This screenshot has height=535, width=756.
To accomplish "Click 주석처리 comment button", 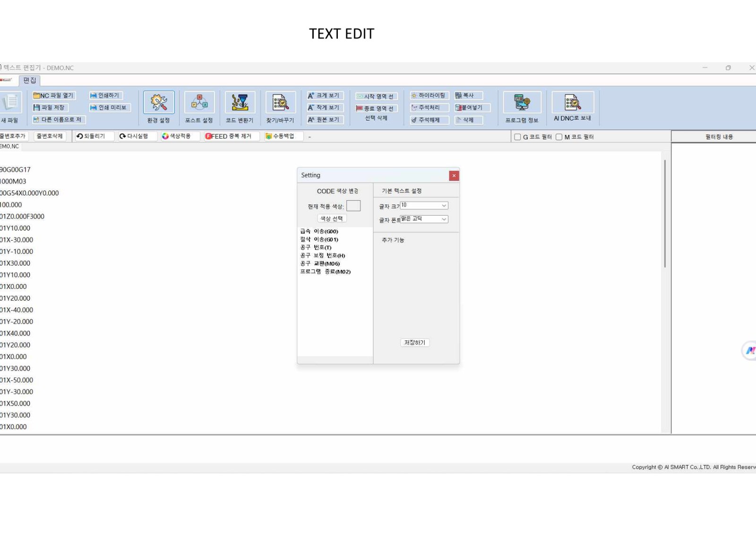I will point(429,108).
